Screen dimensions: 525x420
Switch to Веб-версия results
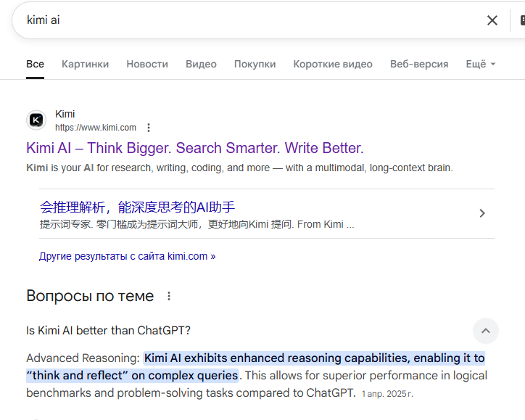[419, 64]
